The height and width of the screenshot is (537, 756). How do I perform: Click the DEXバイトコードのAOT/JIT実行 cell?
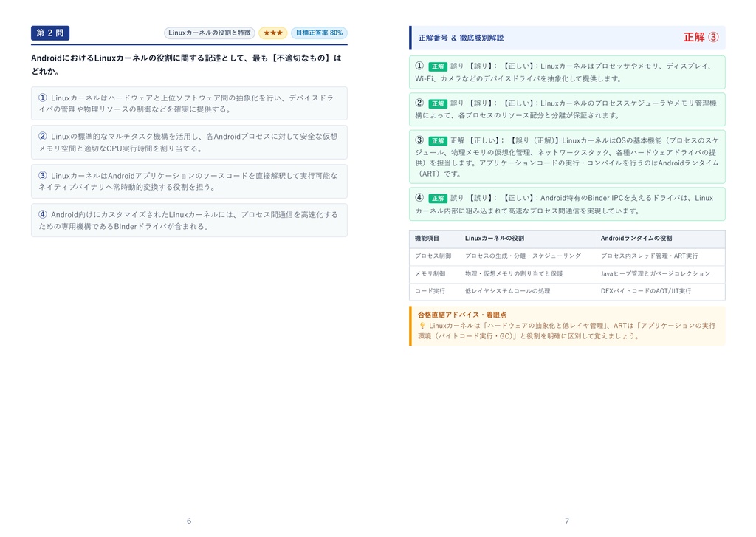click(645, 291)
